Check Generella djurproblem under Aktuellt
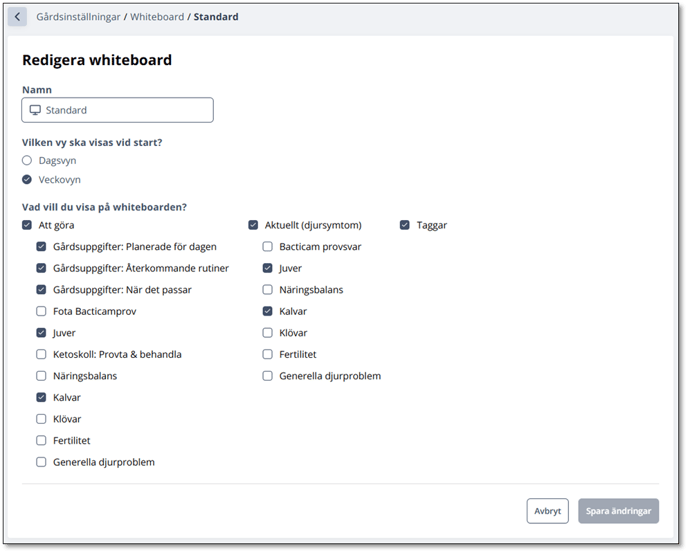This screenshot has width=688, height=553. pos(268,376)
